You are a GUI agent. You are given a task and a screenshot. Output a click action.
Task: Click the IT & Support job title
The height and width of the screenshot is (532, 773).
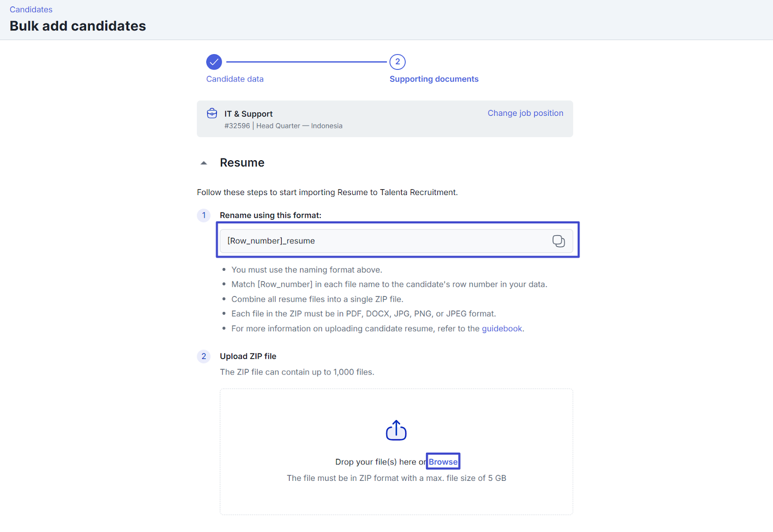pos(248,114)
